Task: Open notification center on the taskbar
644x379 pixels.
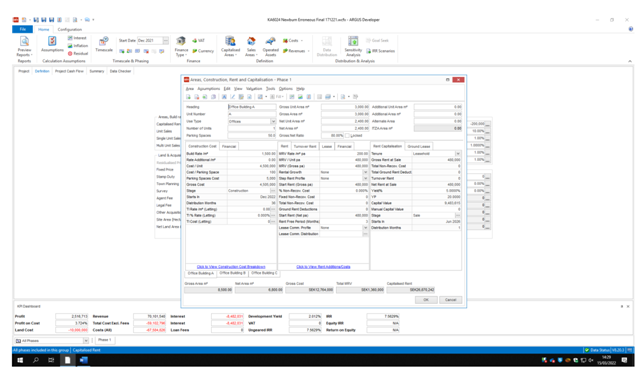Action: tap(624, 360)
